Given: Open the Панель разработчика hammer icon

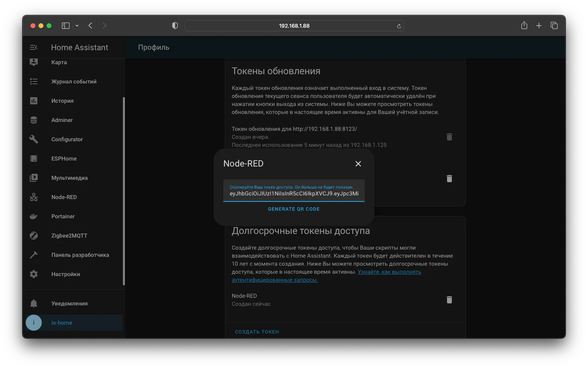Looking at the screenshot, I should 34,255.
